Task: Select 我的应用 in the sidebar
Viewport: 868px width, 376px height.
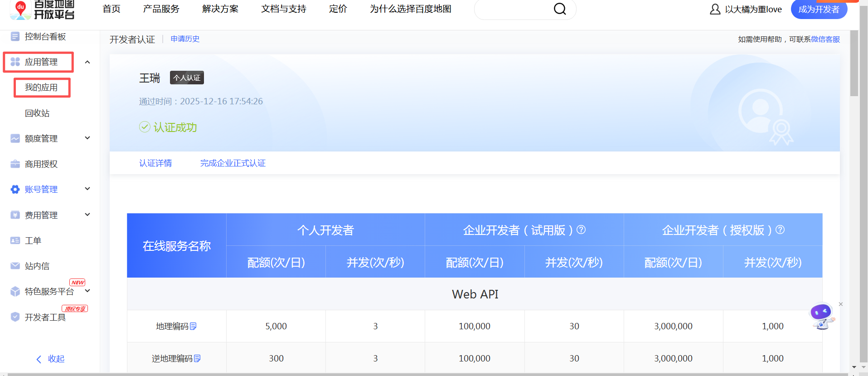Action: (x=41, y=88)
